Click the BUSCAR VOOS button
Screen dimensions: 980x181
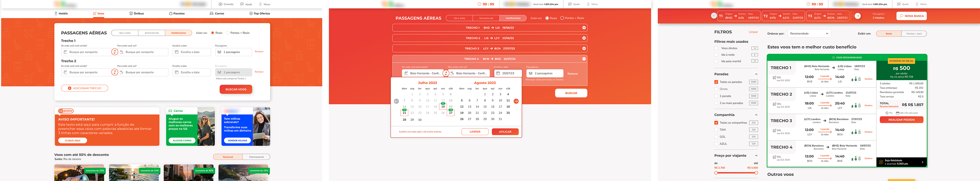click(x=236, y=89)
